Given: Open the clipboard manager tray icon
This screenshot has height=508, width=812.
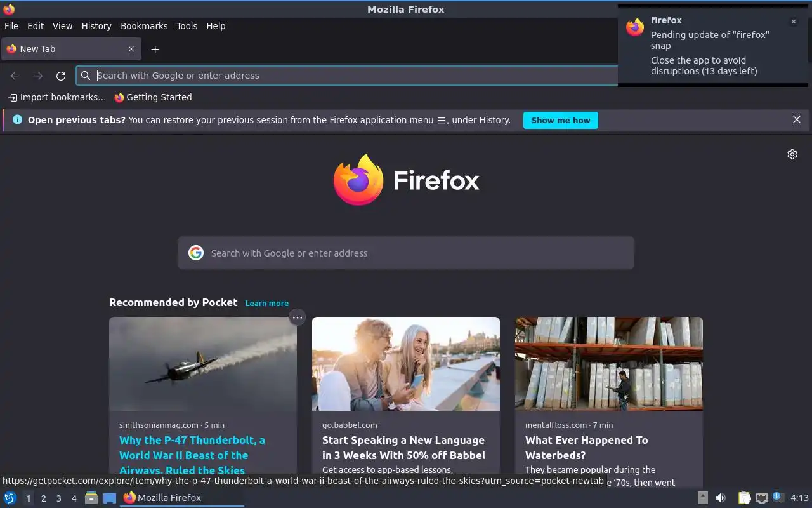Looking at the screenshot, I should coord(744,498).
